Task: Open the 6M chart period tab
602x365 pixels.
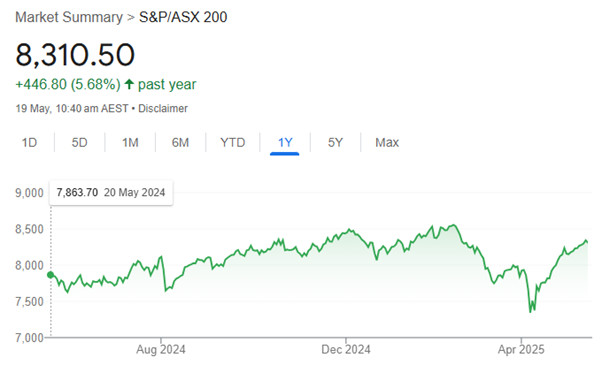Action: (x=180, y=143)
